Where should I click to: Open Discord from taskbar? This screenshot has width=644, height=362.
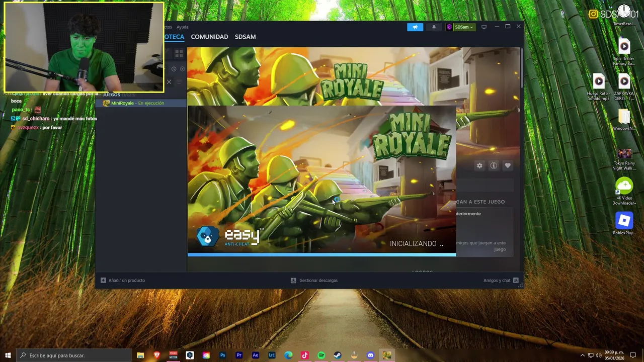[371, 355]
